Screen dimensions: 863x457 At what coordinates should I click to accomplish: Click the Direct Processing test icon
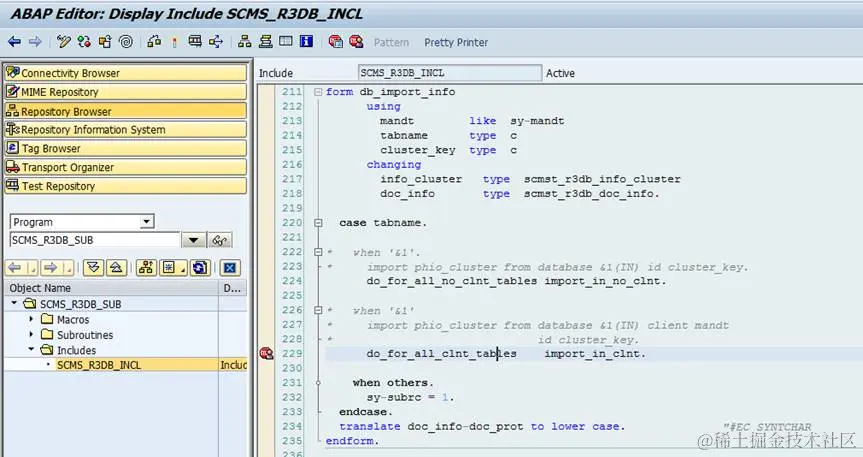(195, 42)
